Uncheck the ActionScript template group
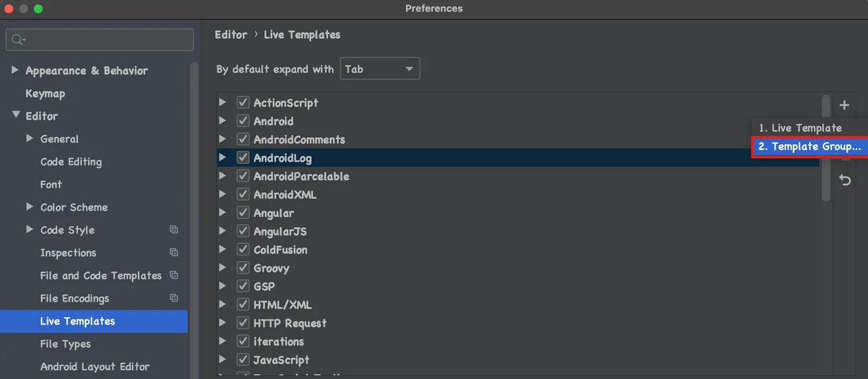The width and height of the screenshot is (868, 379). 243,103
